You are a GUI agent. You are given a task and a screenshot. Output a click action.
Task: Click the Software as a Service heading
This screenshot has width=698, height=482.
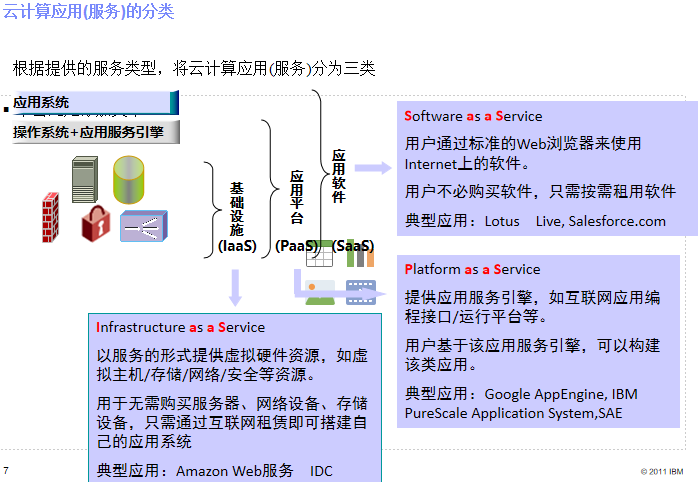pos(473,116)
